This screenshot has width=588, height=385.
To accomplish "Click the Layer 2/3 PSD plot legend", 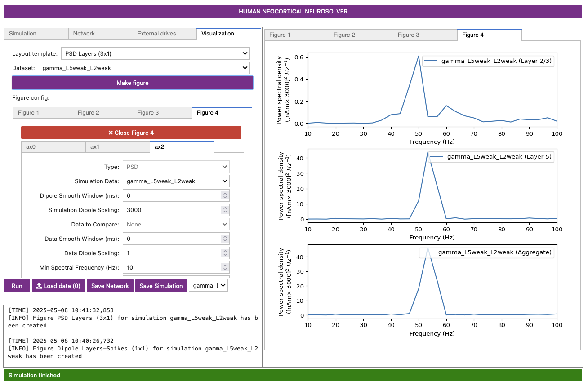I will point(489,61).
